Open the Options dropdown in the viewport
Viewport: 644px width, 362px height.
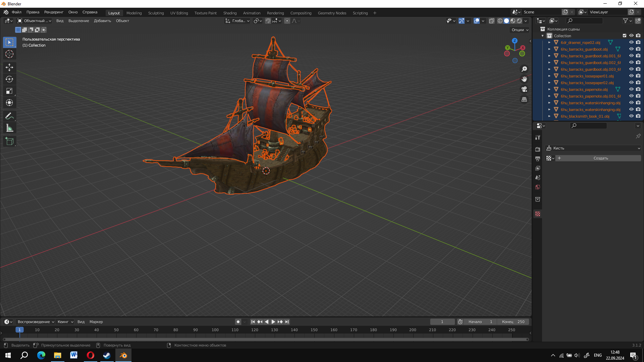(x=520, y=30)
